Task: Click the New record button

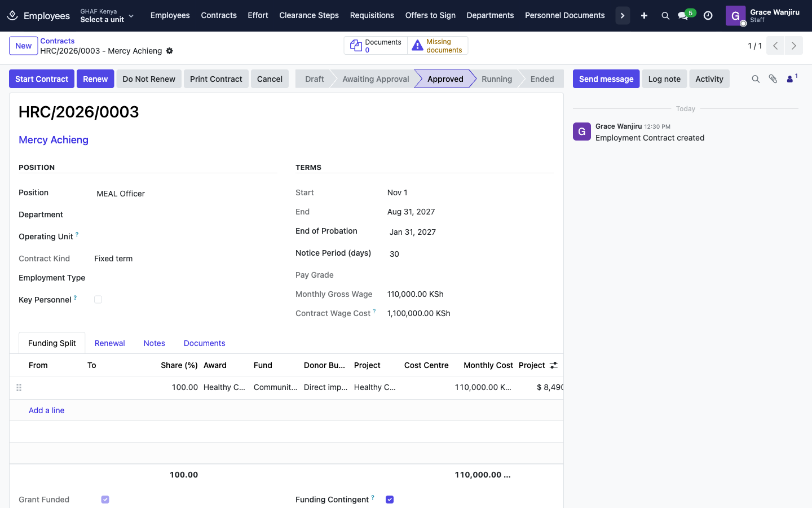Action: (24, 46)
